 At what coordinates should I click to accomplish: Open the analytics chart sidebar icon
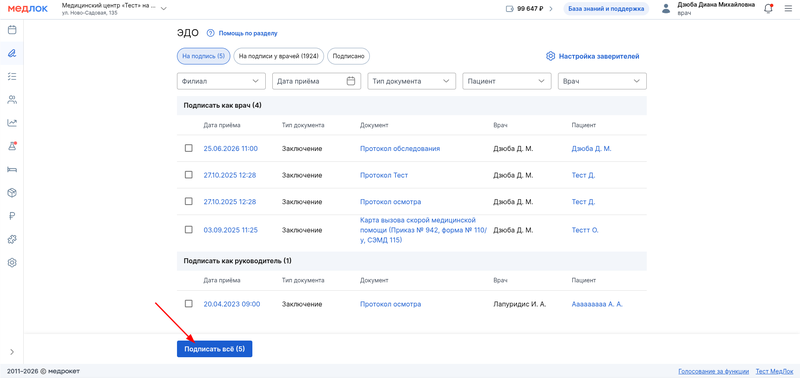tap(12, 123)
